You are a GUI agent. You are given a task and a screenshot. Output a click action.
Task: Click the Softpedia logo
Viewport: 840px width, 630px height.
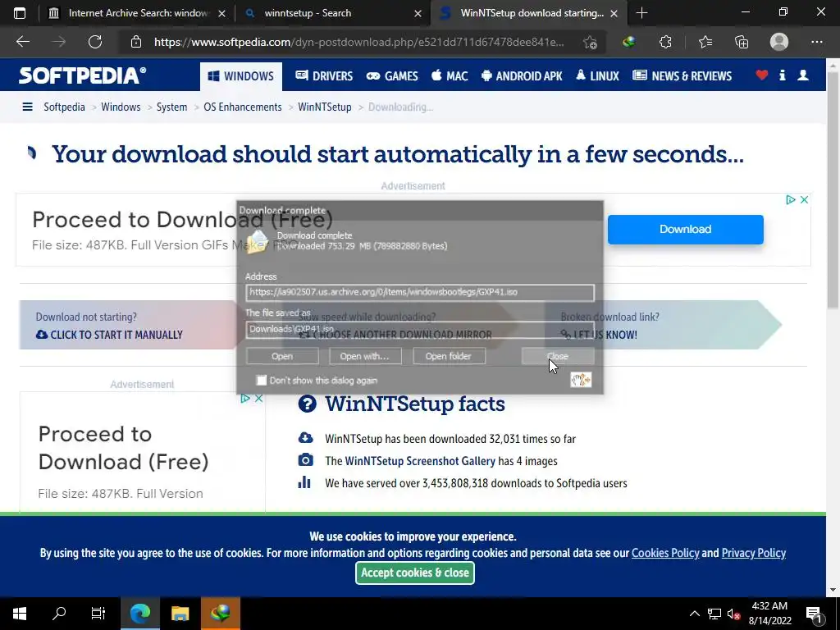(x=83, y=75)
